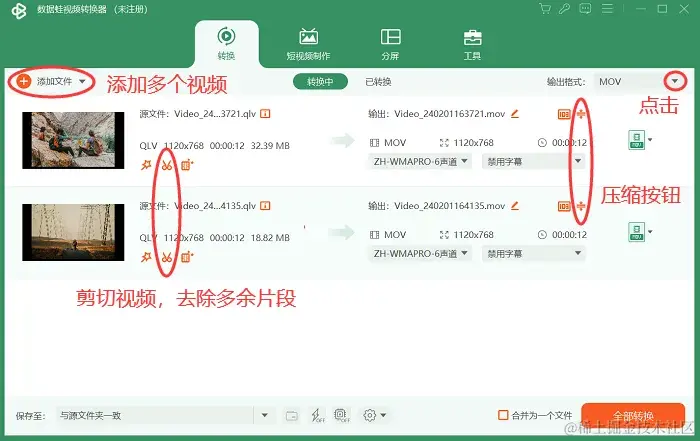Click the output text Video_240201163721.mov
The image size is (700, 441).
pos(450,114)
